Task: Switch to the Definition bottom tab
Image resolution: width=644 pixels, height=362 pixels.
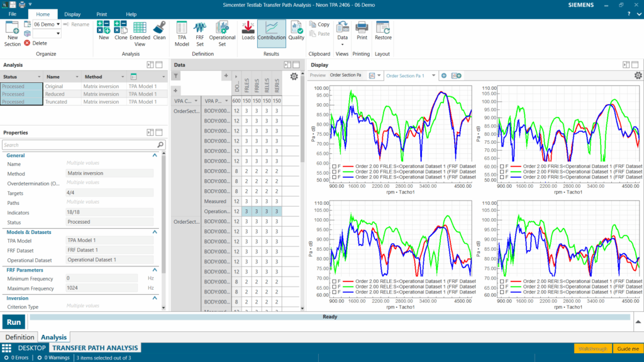Action: 19,337
